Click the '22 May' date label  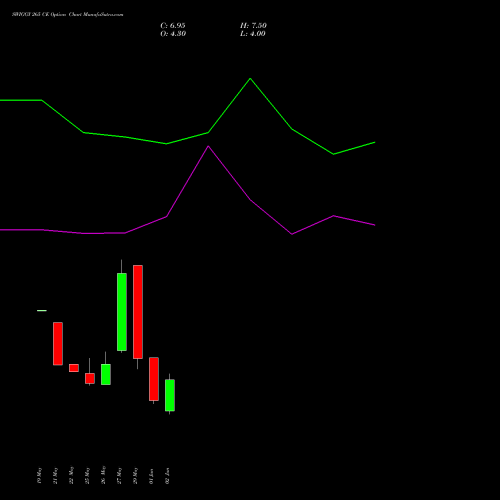click(x=71, y=476)
